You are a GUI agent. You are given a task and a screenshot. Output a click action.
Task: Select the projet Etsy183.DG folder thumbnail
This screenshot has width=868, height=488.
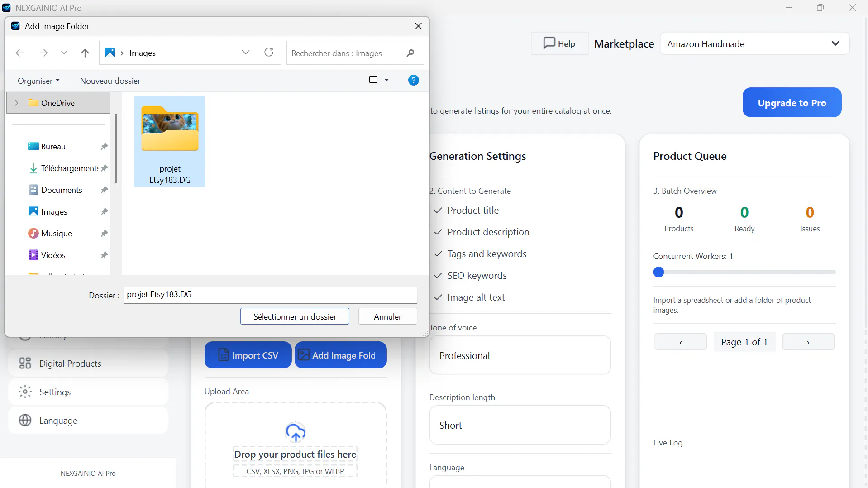170,142
